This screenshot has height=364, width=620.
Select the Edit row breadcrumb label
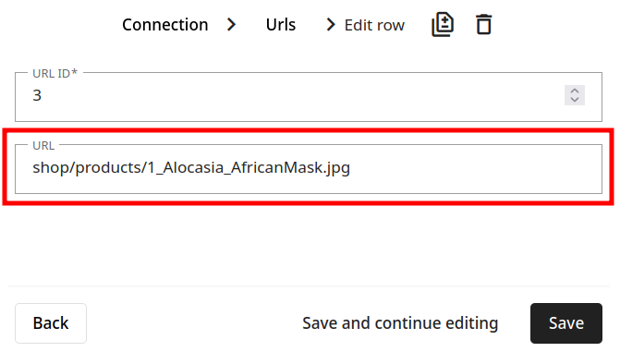click(374, 25)
